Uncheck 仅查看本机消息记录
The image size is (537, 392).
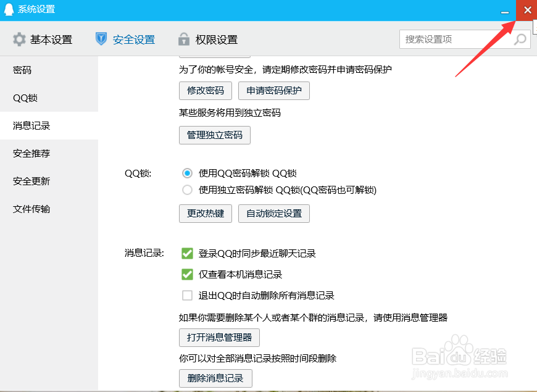coord(187,275)
